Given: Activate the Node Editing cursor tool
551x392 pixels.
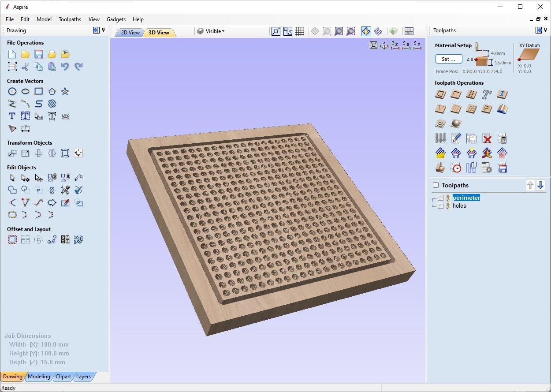Looking at the screenshot, I should click(26, 178).
